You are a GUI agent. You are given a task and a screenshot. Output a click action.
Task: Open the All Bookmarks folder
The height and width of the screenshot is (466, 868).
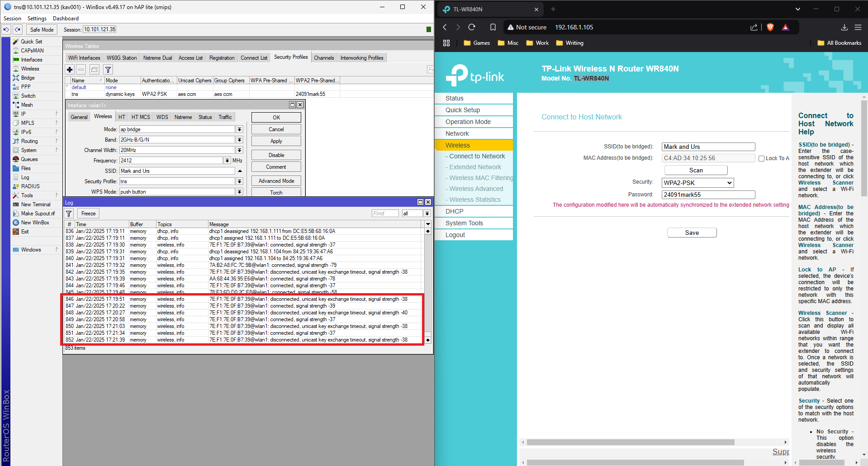(x=840, y=43)
